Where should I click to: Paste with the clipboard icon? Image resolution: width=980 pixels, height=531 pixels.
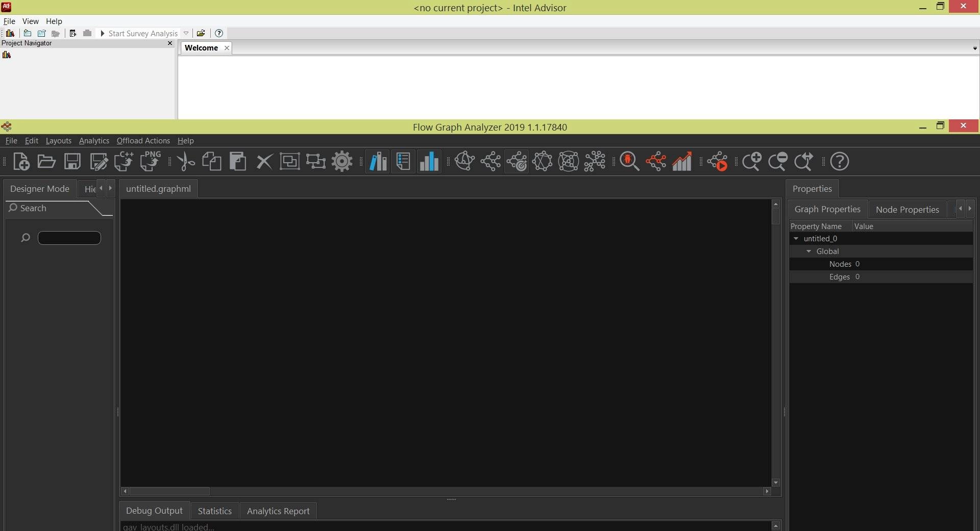pos(238,162)
